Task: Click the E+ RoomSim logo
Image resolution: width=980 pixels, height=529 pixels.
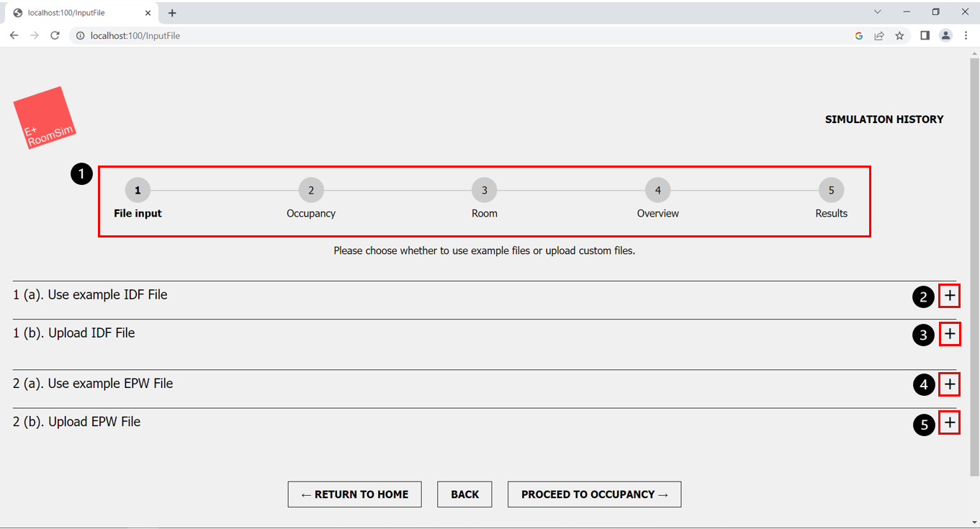Action: click(x=45, y=118)
